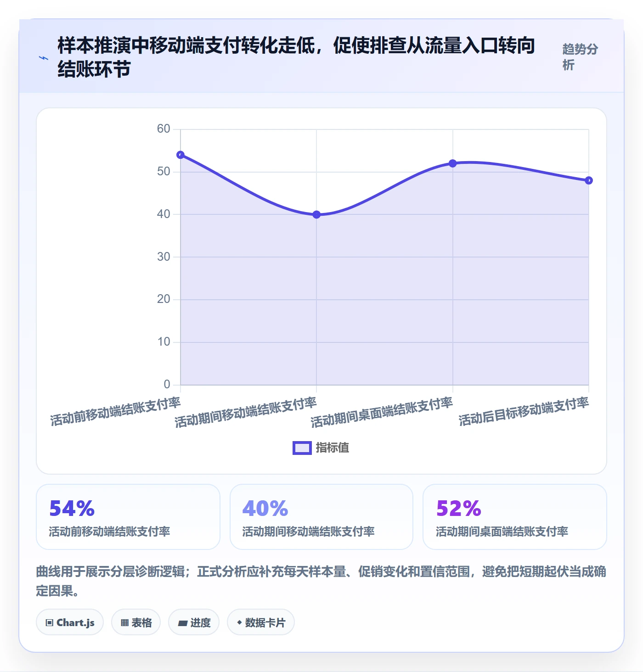Click the 54% metric value

click(x=72, y=509)
